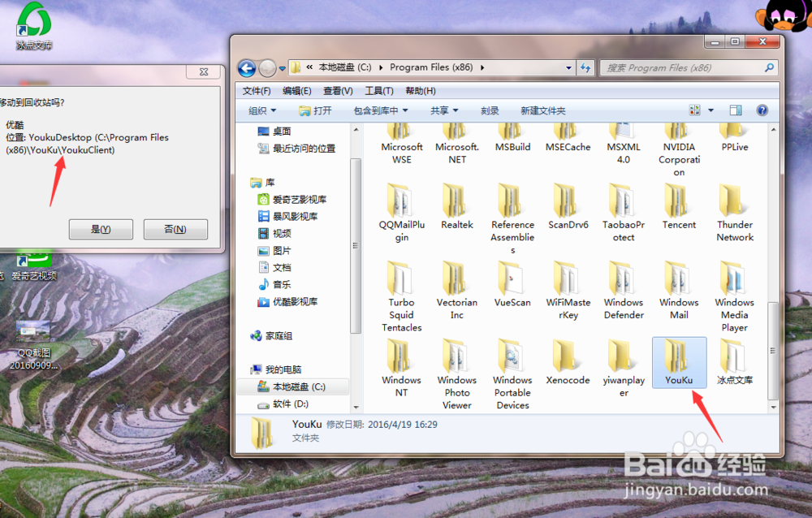Cancel deletion with 否(N) button
Screen dimensions: 812x518
(175, 229)
